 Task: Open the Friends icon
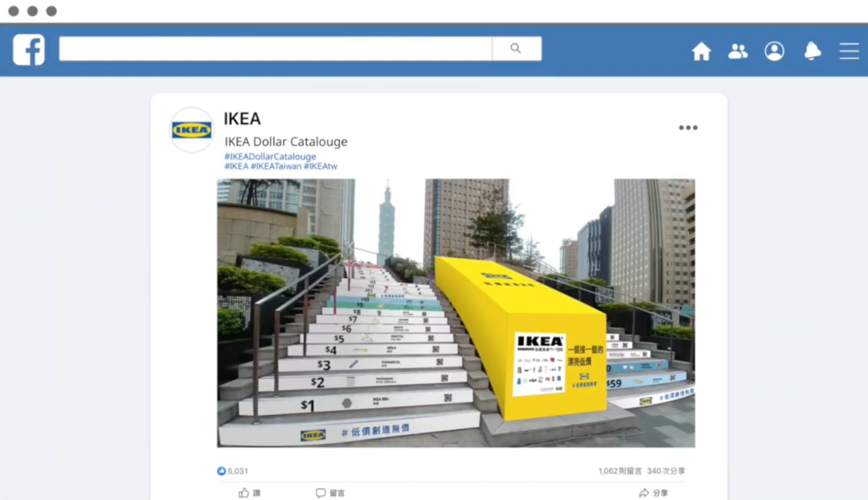tap(737, 51)
